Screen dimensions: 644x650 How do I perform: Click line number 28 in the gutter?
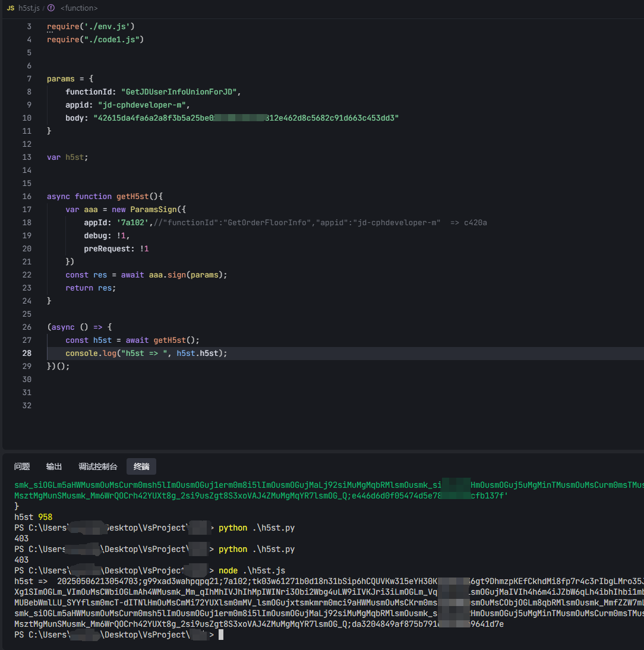tap(27, 353)
